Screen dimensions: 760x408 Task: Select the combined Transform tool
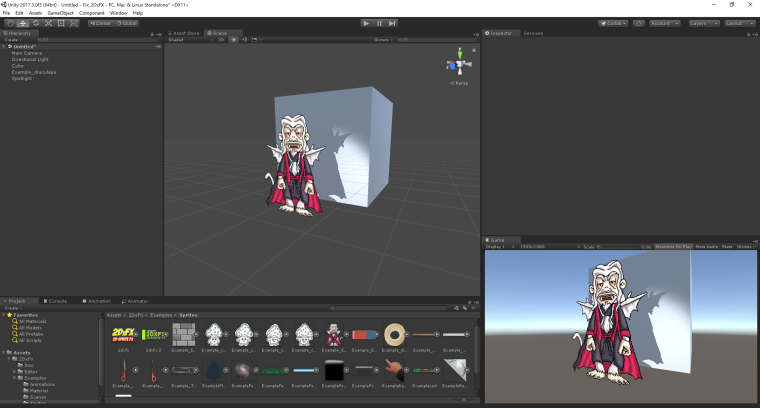pos(74,23)
